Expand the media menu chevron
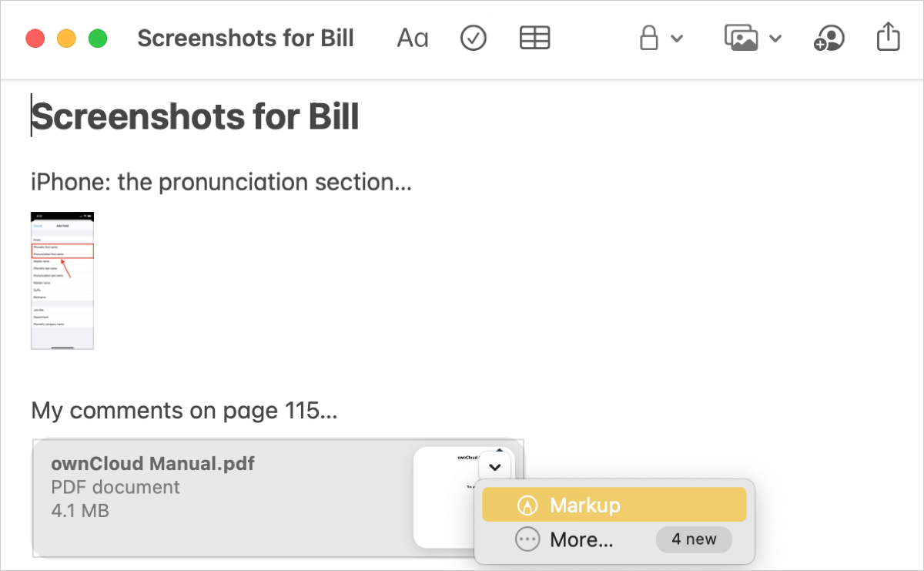Screen dimensions: 924x571 pyautogui.click(x=775, y=39)
